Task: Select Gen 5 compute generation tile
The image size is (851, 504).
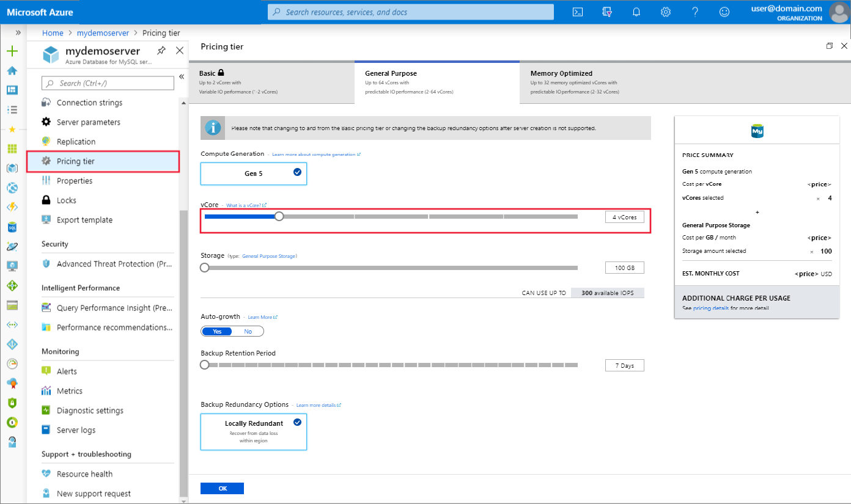Action: coord(254,173)
